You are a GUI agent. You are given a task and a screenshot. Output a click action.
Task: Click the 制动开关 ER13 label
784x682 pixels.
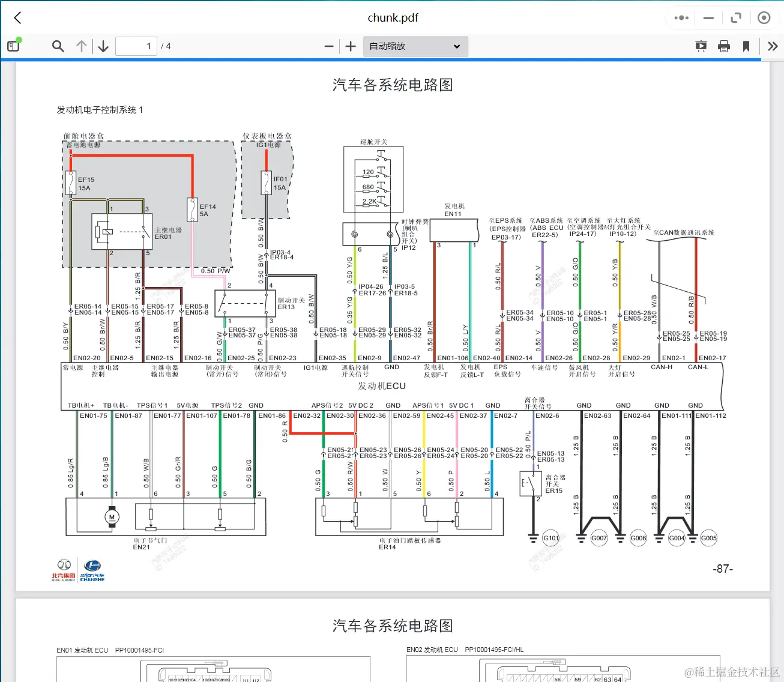291,304
